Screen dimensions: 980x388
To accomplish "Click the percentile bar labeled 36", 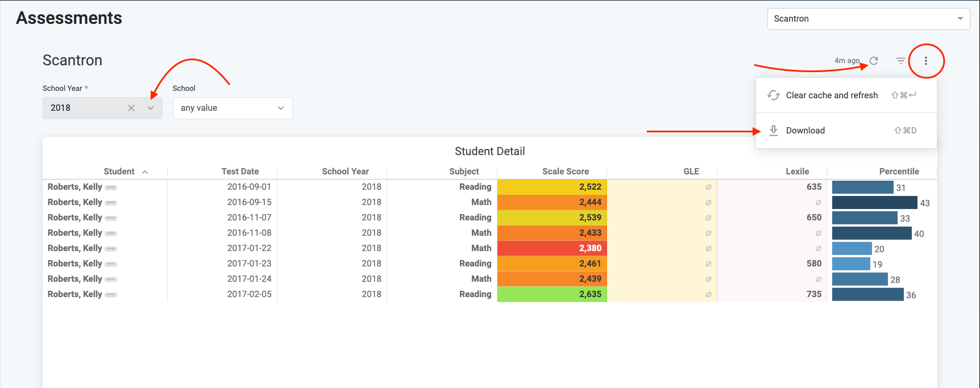I will (x=868, y=294).
